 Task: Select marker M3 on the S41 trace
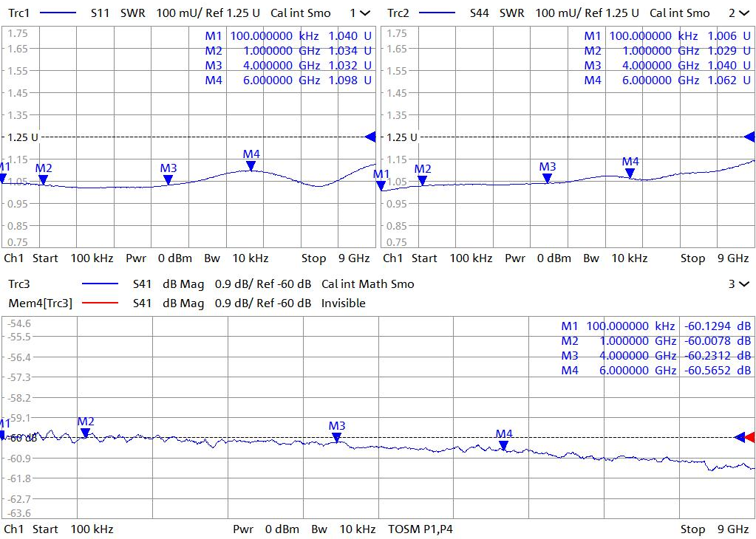[336, 436]
